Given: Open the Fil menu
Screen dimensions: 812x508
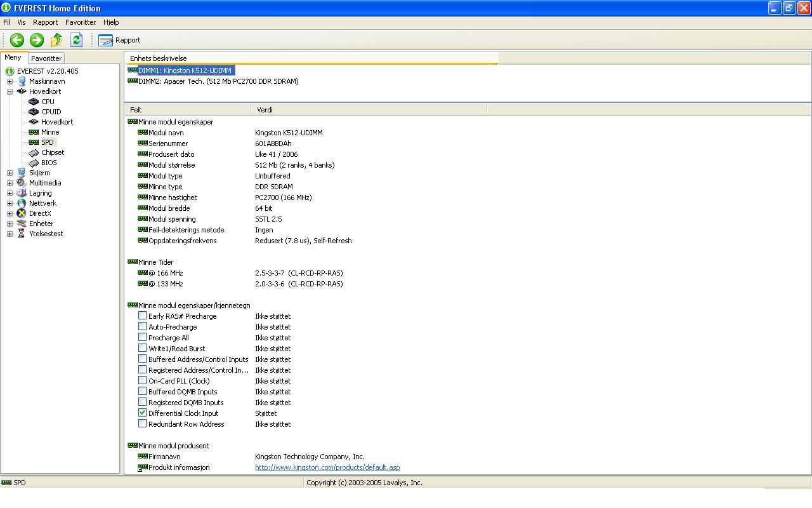Looking at the screenshot, I should coord(6,22).
